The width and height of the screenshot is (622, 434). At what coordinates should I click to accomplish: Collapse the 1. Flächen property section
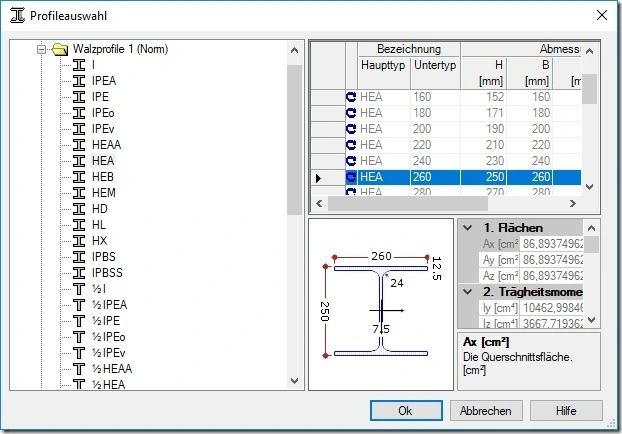468,228
